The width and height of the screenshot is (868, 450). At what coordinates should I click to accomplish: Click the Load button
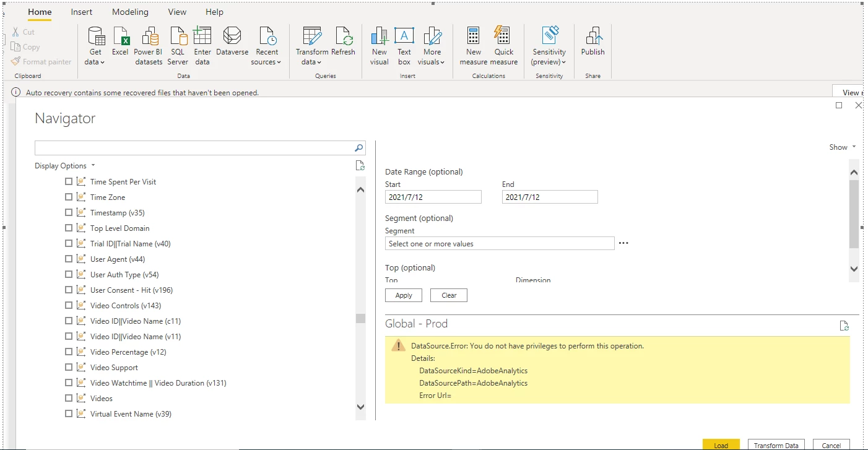click(x=721, y=444)
